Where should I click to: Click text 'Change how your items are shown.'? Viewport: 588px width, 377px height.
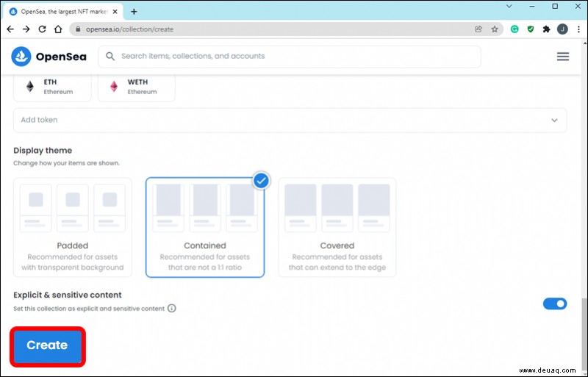click(67, 163)
